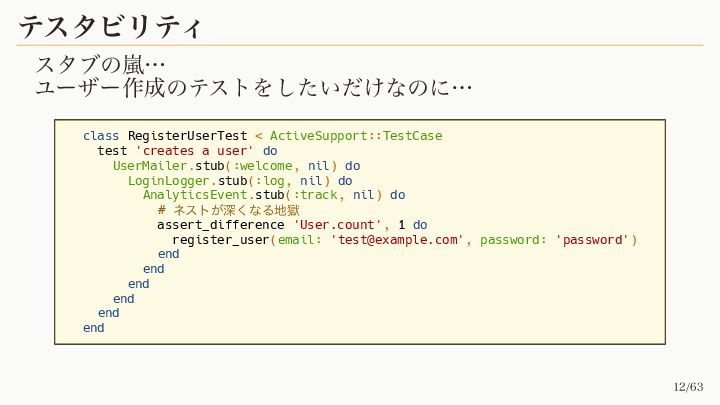Click the assert_difference method call

(x=221, y=225)
